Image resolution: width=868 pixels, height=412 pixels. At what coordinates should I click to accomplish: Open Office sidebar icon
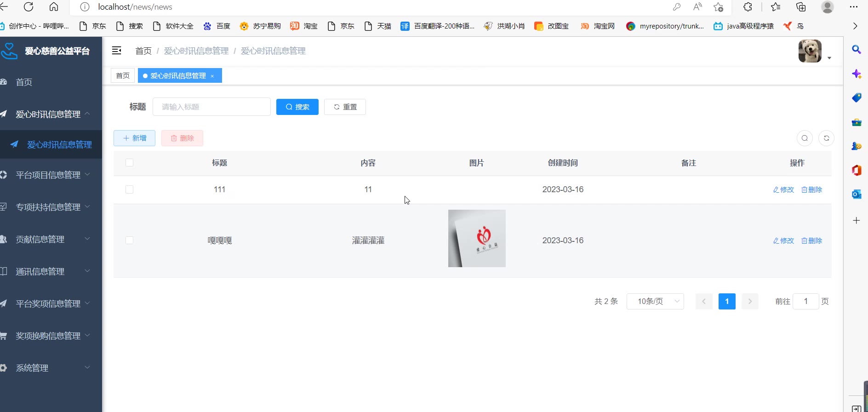856,170
